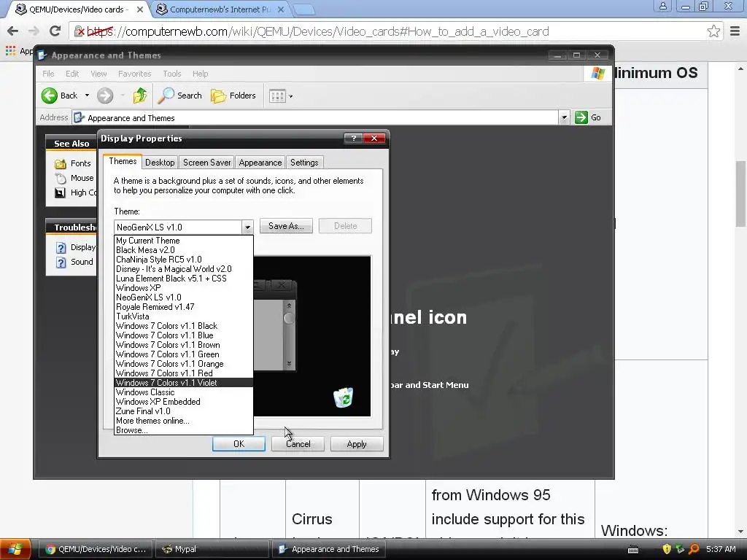Click the preview window scrollbar thumb

click(289, 318)
